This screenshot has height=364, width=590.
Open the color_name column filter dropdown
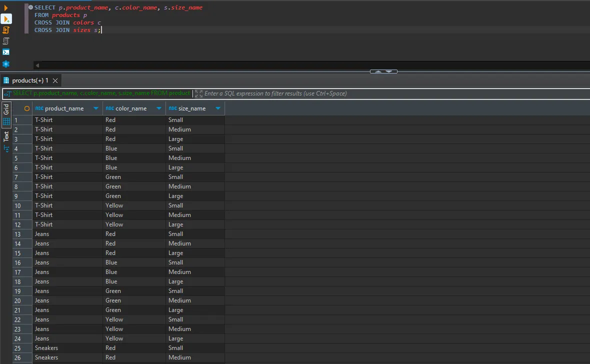[159, 108]
